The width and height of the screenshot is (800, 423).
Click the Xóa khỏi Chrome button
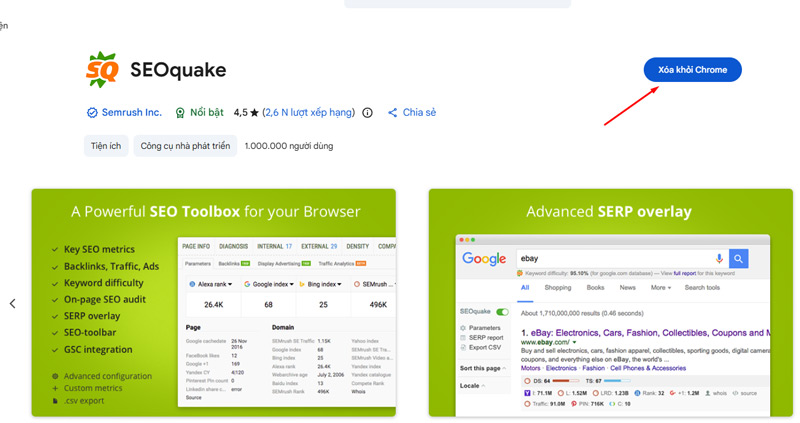(x=692, y=70)
